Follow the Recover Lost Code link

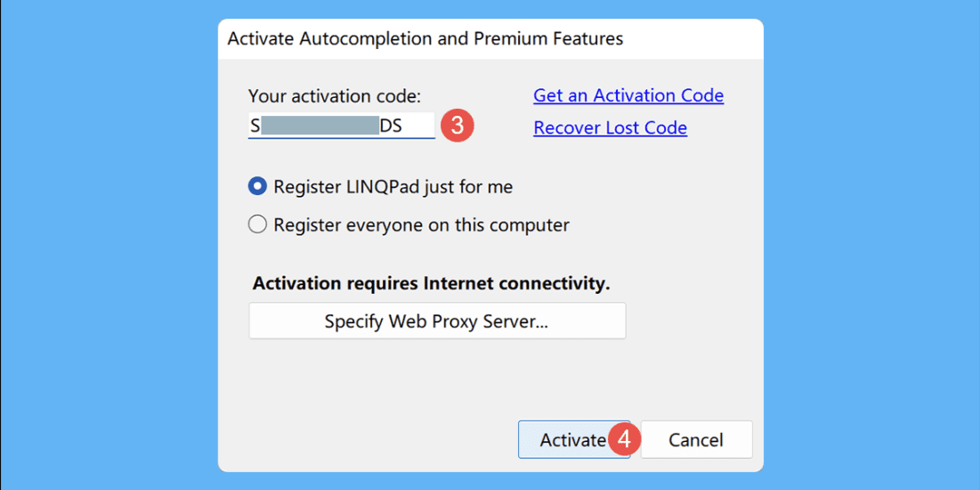click(610, 128)
